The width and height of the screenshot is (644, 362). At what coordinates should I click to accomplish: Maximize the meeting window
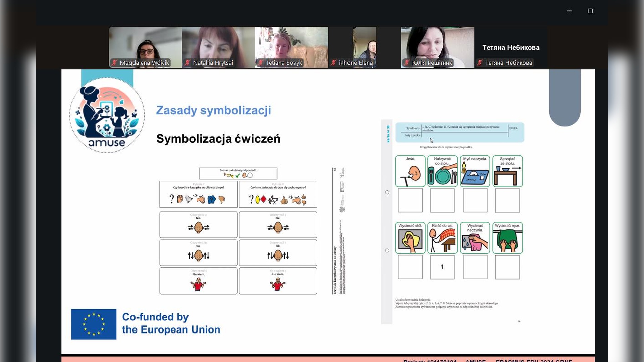coord(590,11)
